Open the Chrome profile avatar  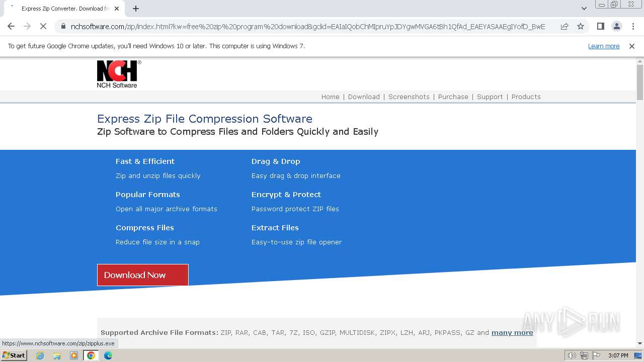click(616, 26)
